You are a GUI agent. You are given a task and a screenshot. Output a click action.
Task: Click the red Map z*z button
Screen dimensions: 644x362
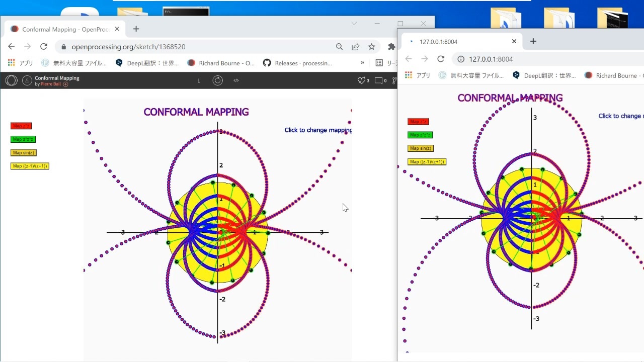tap(21, 126)
